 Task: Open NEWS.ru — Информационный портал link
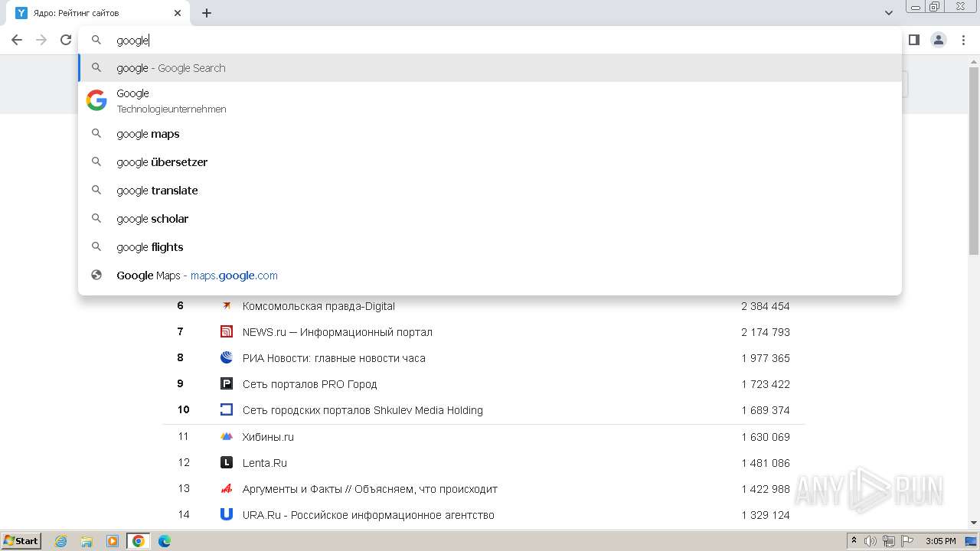coord(337,332)
